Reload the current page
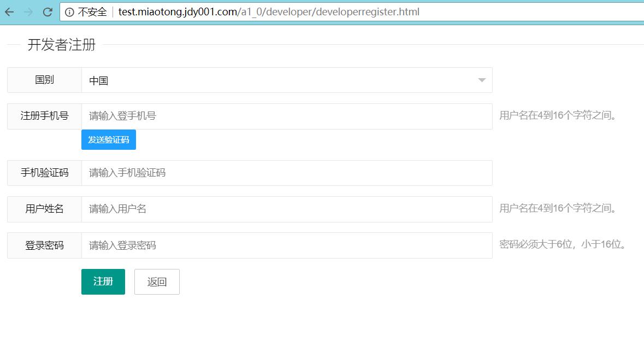Image resolution: width=644 pixels, height=340 pixels. coord(48,11)
